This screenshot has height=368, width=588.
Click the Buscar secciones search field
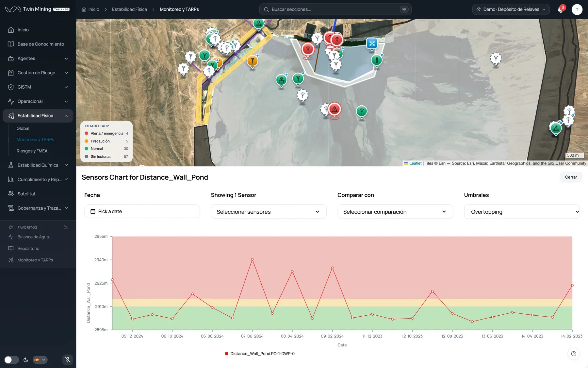335,9
